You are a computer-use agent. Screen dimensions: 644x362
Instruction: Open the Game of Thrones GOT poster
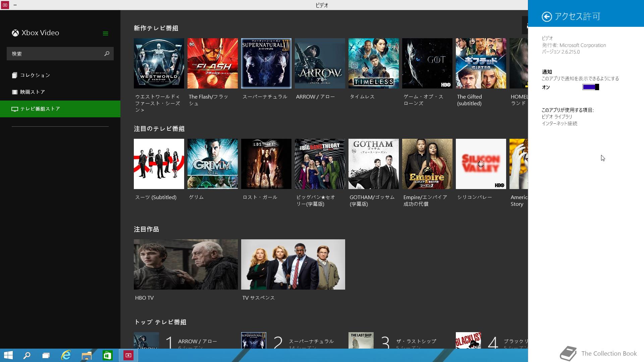tap(427, 63)
